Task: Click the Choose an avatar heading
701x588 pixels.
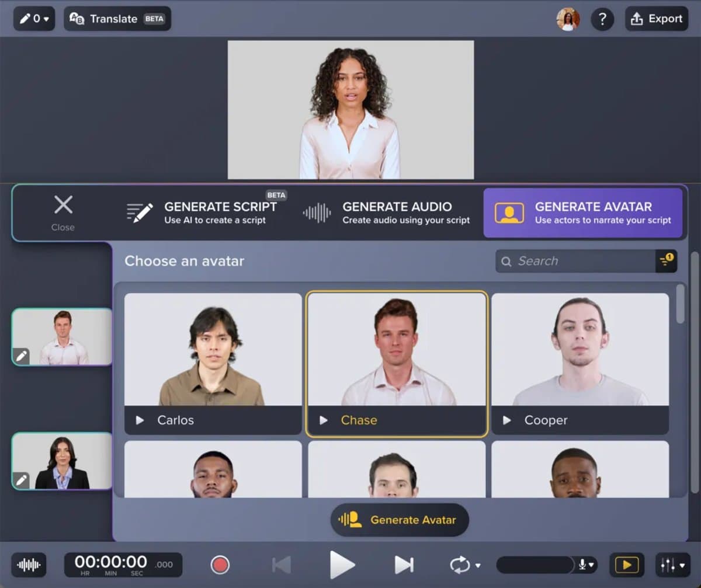Action: 184,261
